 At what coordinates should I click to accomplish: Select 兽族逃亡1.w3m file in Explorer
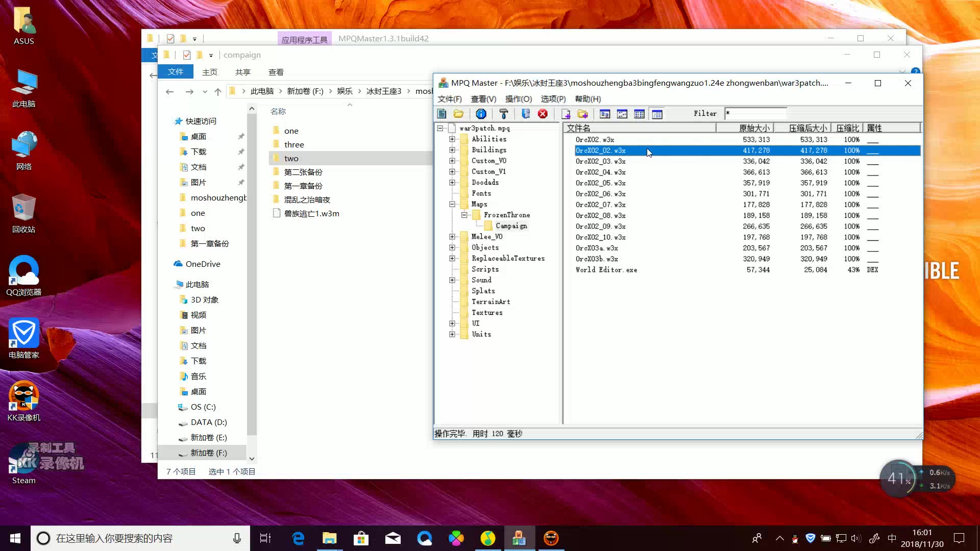(311, 214)
